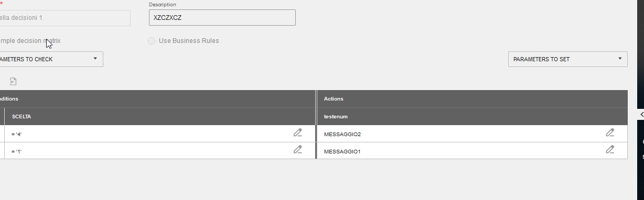The height and width of the screenshot is (200, 644).
Task: Click pencil icon for MESSAGGIO2 action
Action: click(610, 133)
